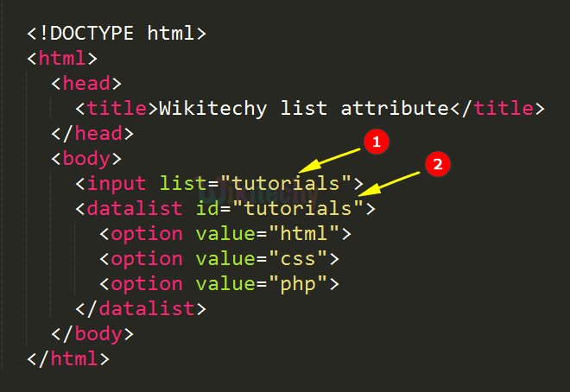Click the opening head tag
This screenshot has height=392, width=570.
coord(86,84)
